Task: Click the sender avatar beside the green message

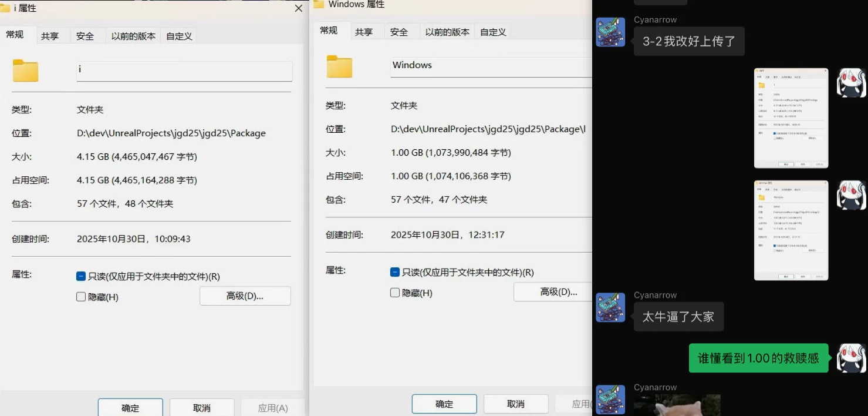Action: (x=850, y=358)
